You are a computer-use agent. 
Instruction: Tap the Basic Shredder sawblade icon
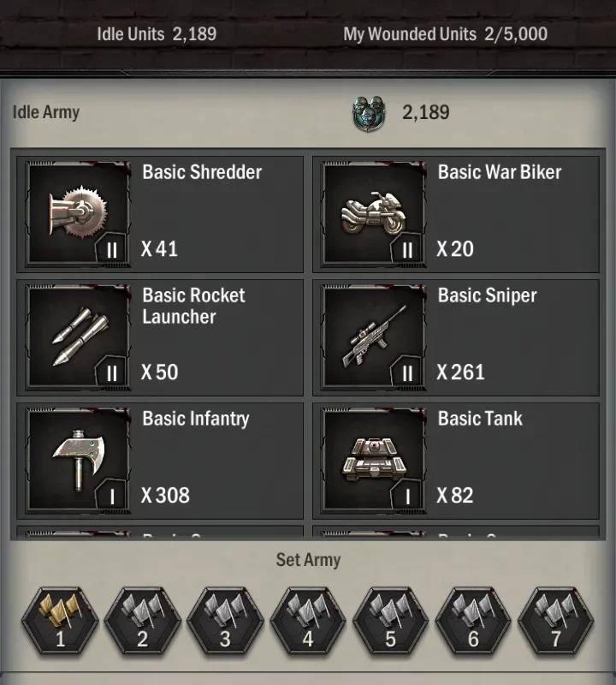[78, 213]
